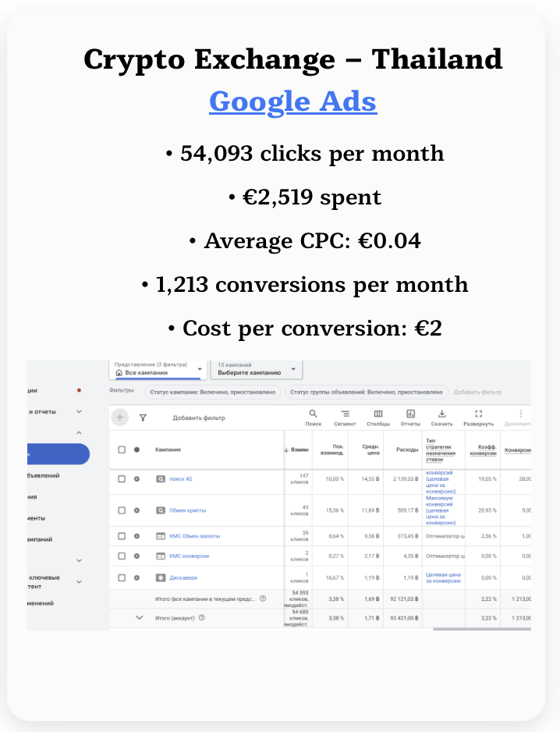Click the Развернуть fullscreen icon

pos(479,414)
